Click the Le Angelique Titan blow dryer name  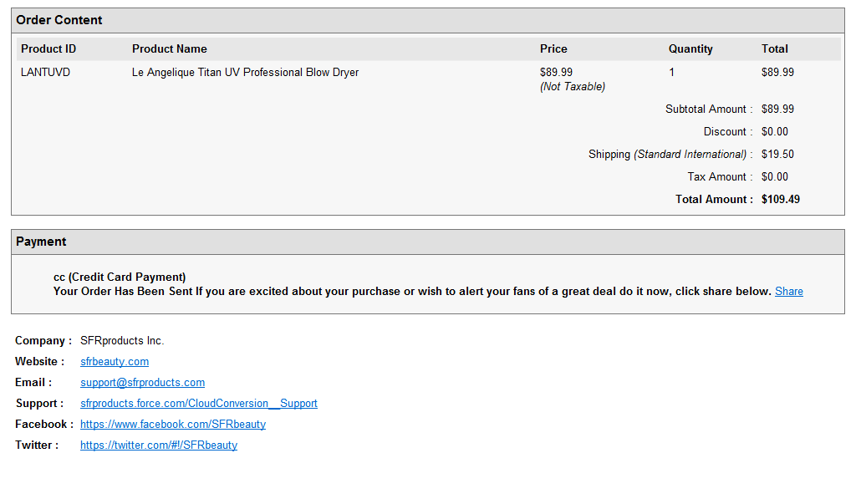[246, 73]
